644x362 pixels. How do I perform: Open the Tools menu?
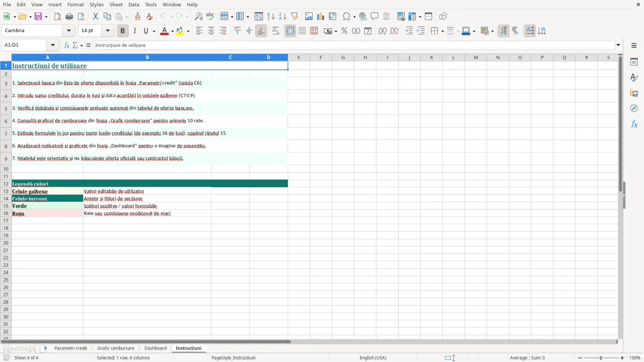click(x=151, y=4)
